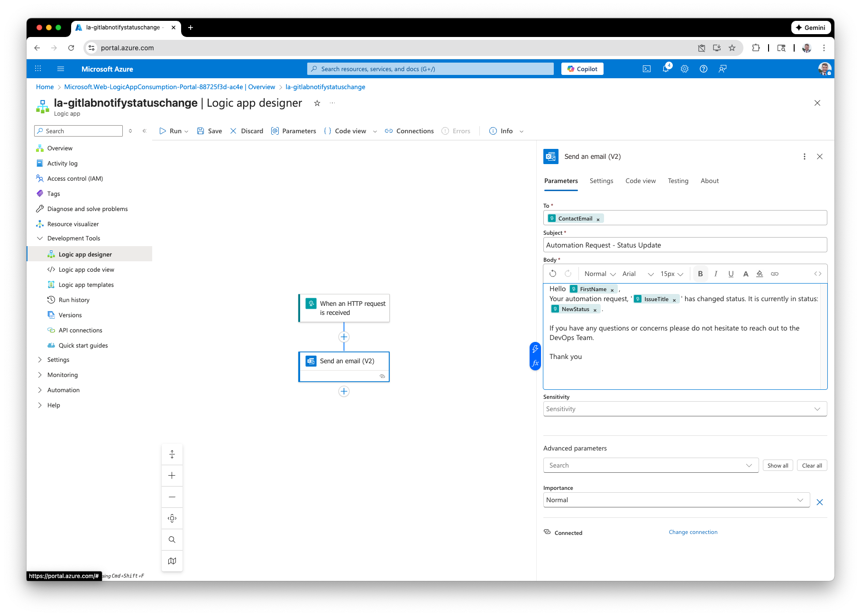Click the minimap icon on canvas

(x=172, y=561)
